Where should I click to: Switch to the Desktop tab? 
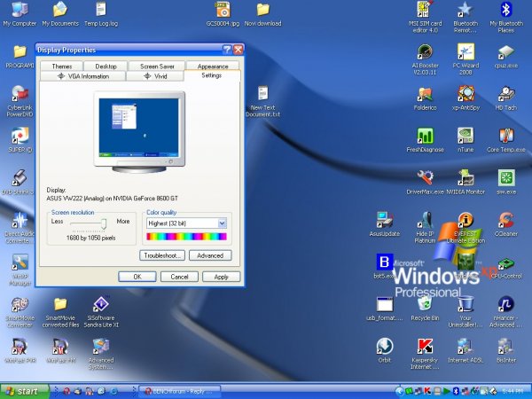(x=106, y=66)
